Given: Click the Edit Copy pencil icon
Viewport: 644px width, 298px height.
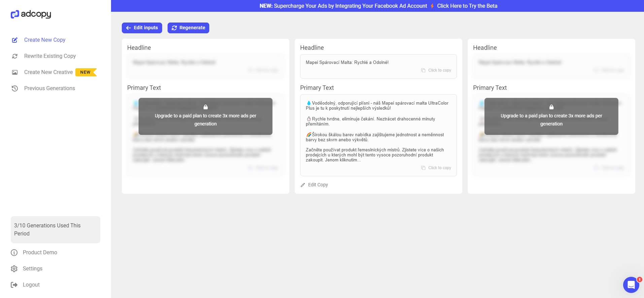Looking at the screenshot, I should pos(303,185).
